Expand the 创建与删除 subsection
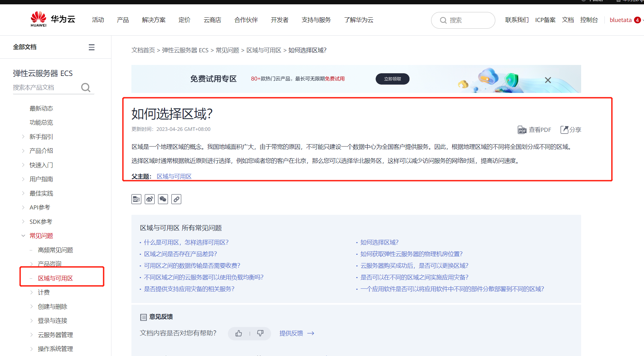Viewport: 644px width, 356px height. point(32,306)
